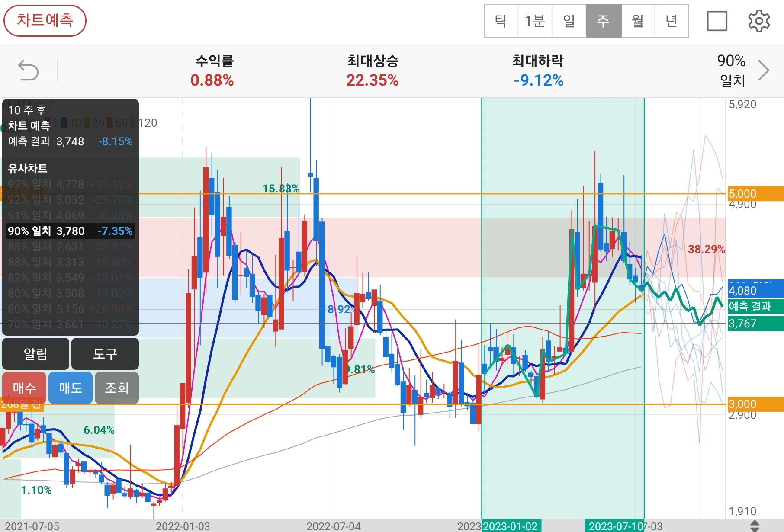Select the 주 weekly timeframe

pos(604,21)
